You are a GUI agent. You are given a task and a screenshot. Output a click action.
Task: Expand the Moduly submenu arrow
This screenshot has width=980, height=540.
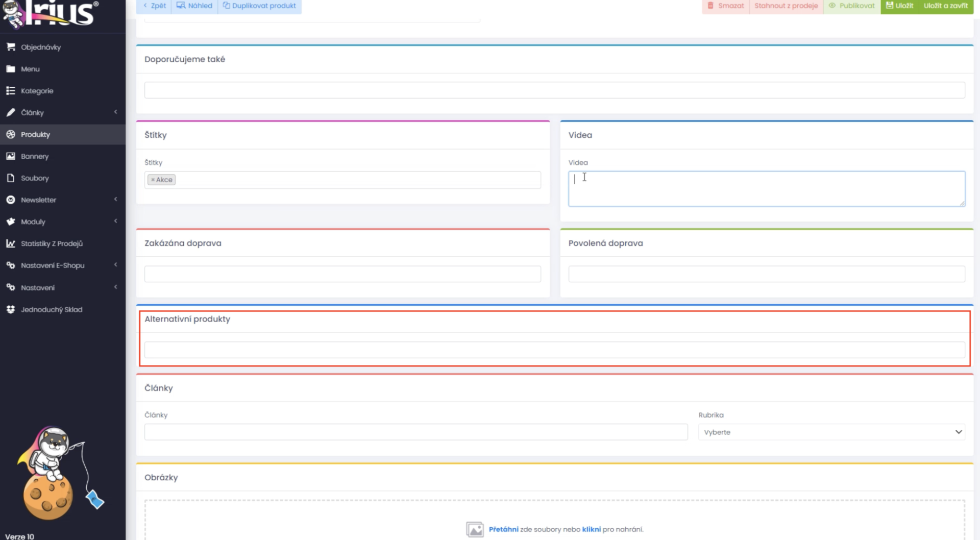pos(116,221)
